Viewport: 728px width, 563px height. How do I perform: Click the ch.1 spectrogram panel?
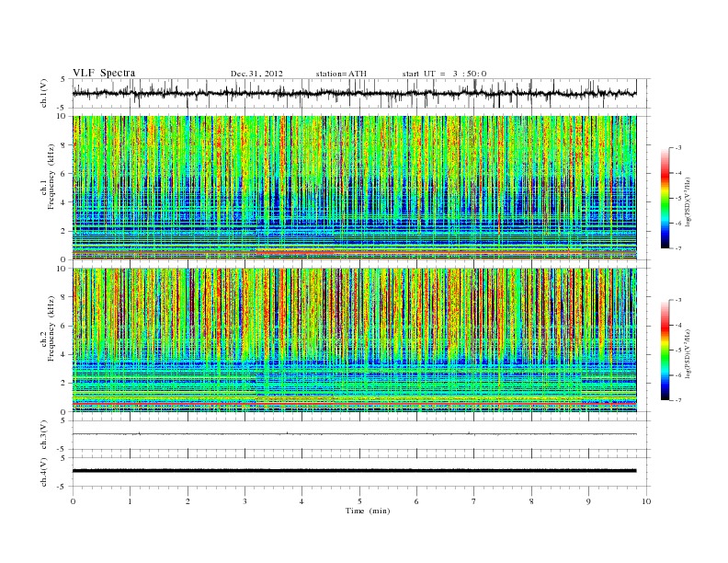[354, 188]
